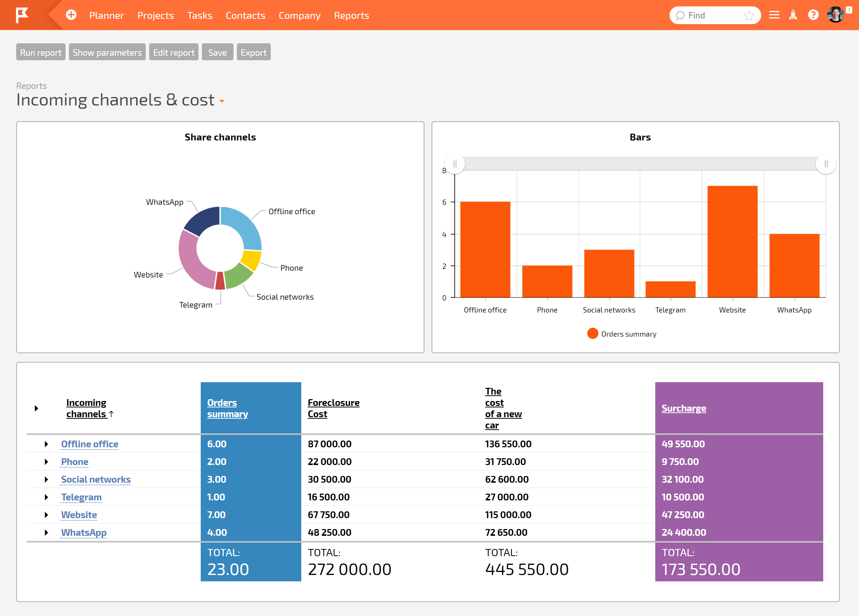
Task: Click the red Telegram donut slice
Action: [220, 281]
